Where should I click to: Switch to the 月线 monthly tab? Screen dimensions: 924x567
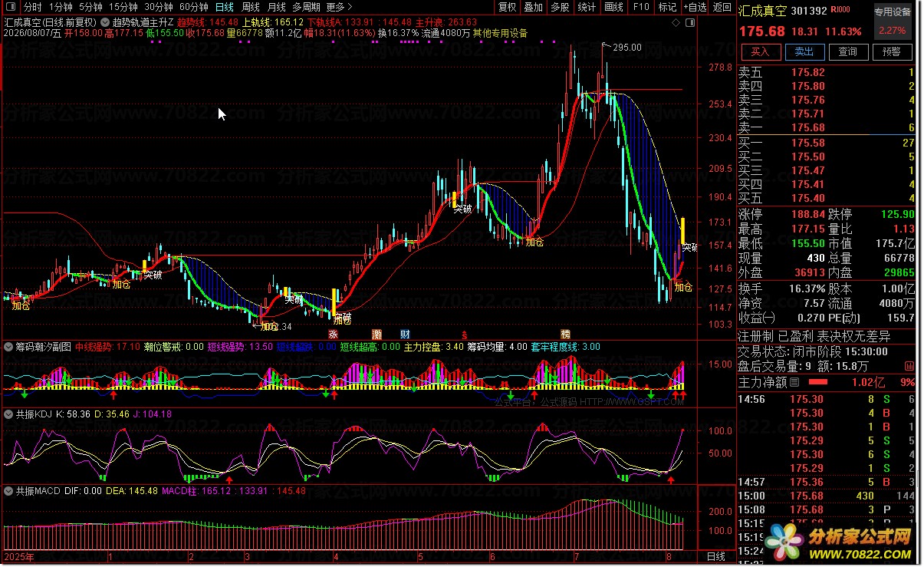277,7
